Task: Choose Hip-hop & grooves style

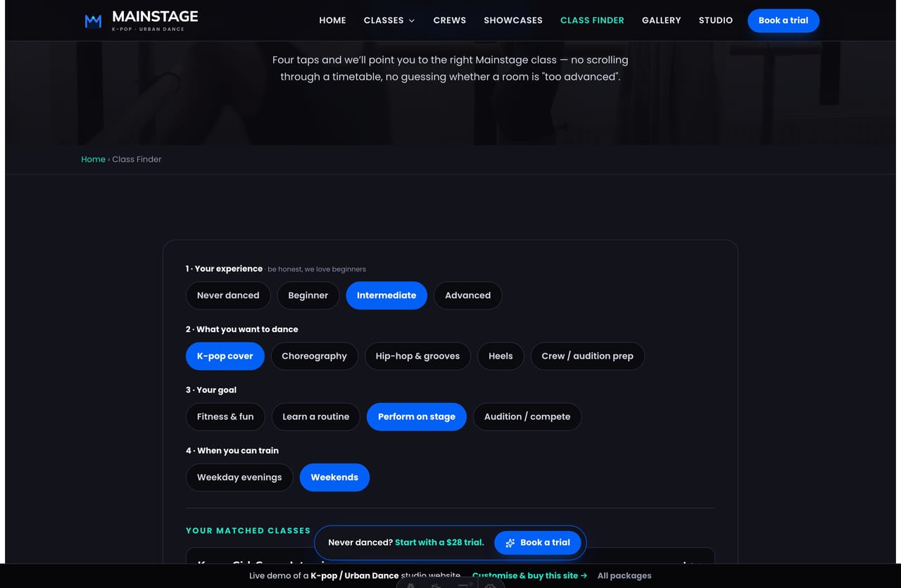Action: (417, 356)
